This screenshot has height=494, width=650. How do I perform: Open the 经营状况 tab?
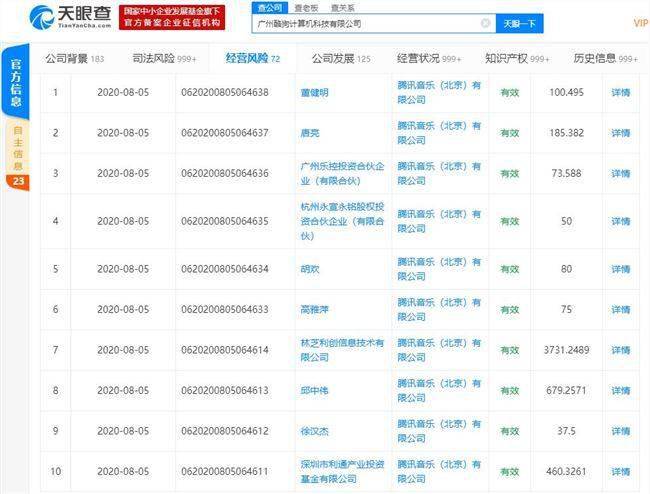tap(429, 58)
